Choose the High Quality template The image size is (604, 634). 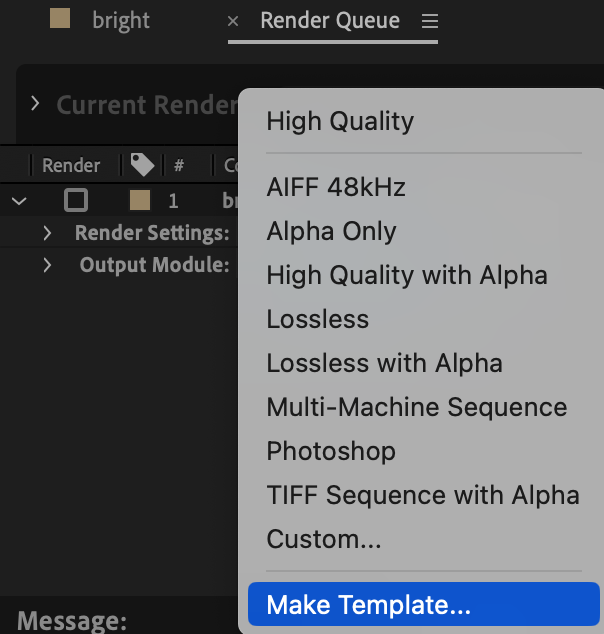click(x=339, y=122)
